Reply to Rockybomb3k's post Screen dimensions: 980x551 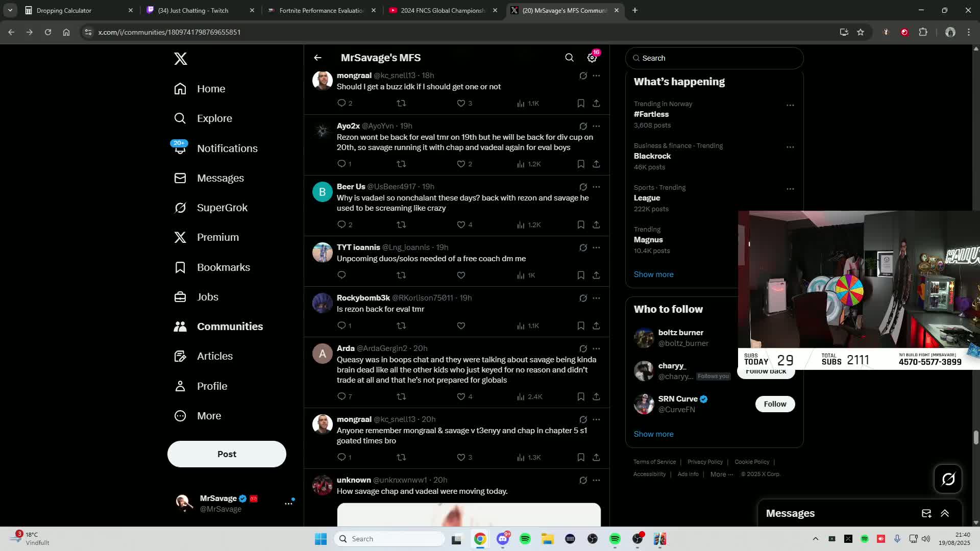(341, 325)
